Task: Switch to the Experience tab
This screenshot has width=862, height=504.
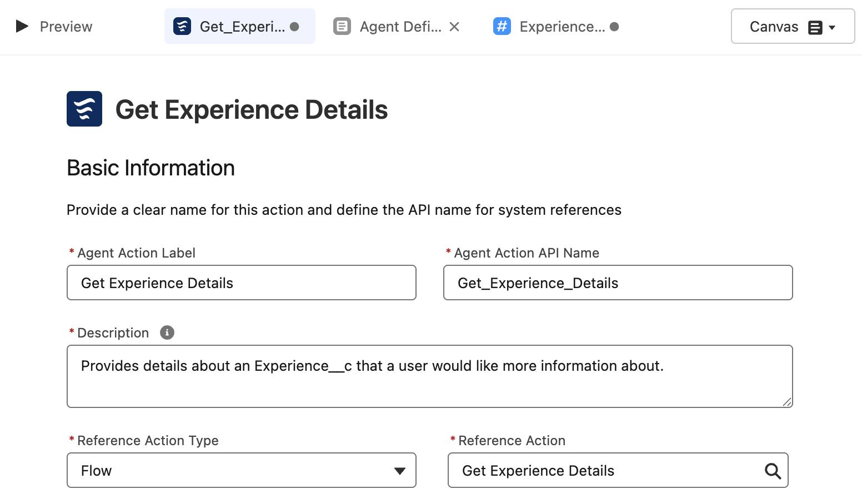Action: coord(563,26)
